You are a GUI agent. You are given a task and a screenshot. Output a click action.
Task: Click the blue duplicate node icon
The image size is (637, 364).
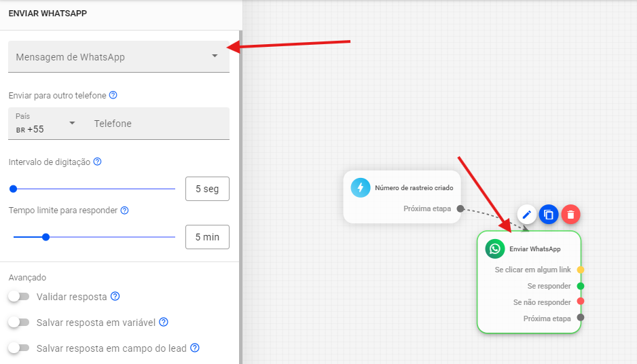tap(549, 215)
